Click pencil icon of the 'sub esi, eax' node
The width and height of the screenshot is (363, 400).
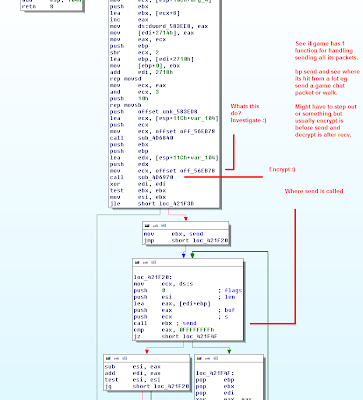point(116,358)
